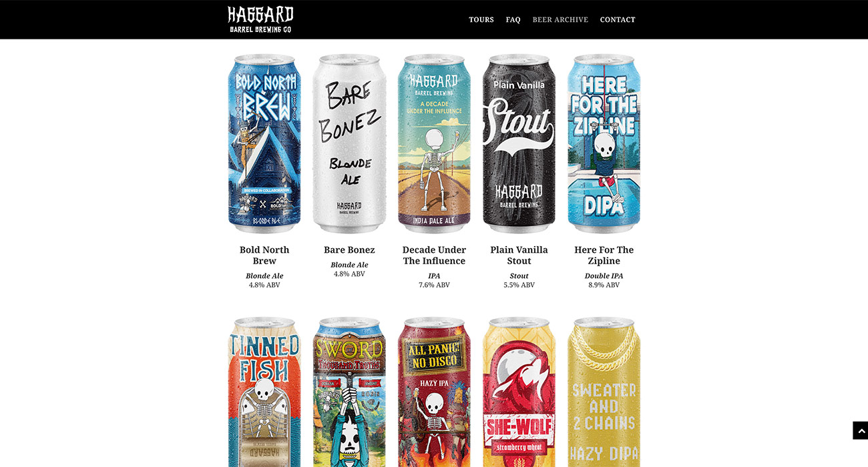Select the Bold North Brew can image

[264, 143]
